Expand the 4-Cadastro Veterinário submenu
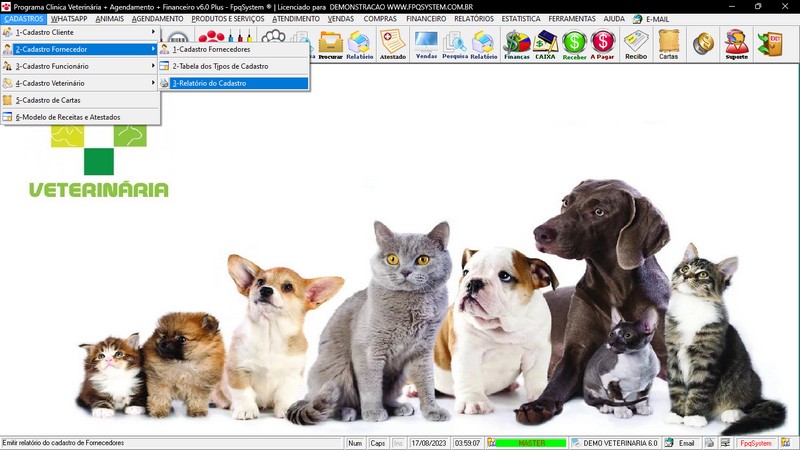The image size is (800, 450). click(80, 83)
